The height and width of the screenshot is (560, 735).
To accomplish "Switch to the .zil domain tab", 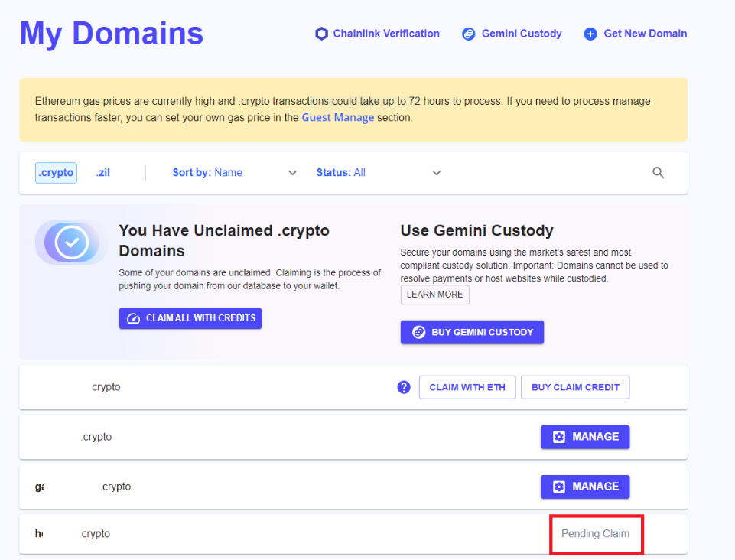I will [103, 173].
